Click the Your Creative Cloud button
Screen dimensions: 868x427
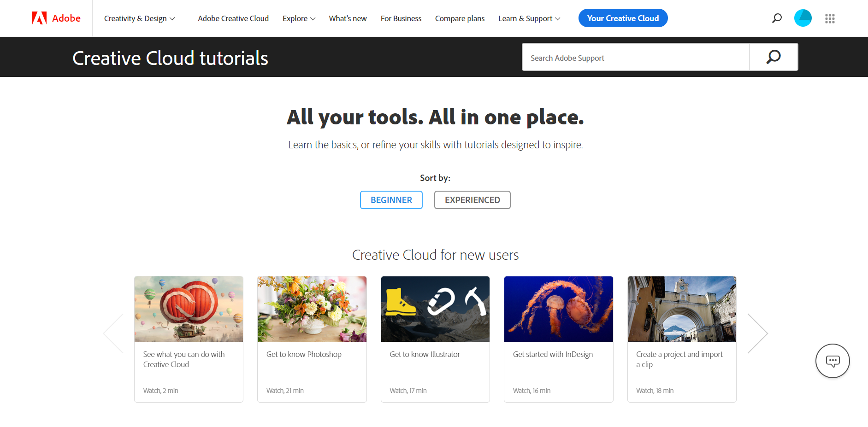click(x=623, y=18)
